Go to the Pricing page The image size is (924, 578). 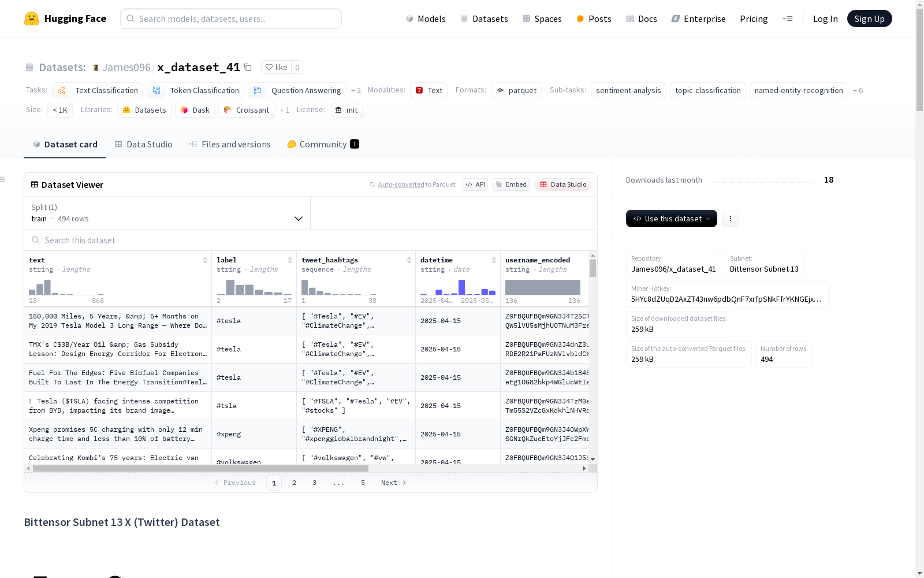tap(754, 18)
